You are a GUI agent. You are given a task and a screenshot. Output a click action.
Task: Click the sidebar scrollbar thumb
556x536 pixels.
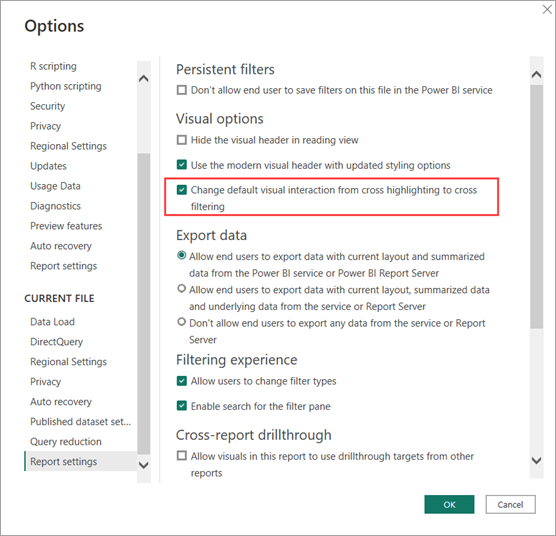(144, 303)
